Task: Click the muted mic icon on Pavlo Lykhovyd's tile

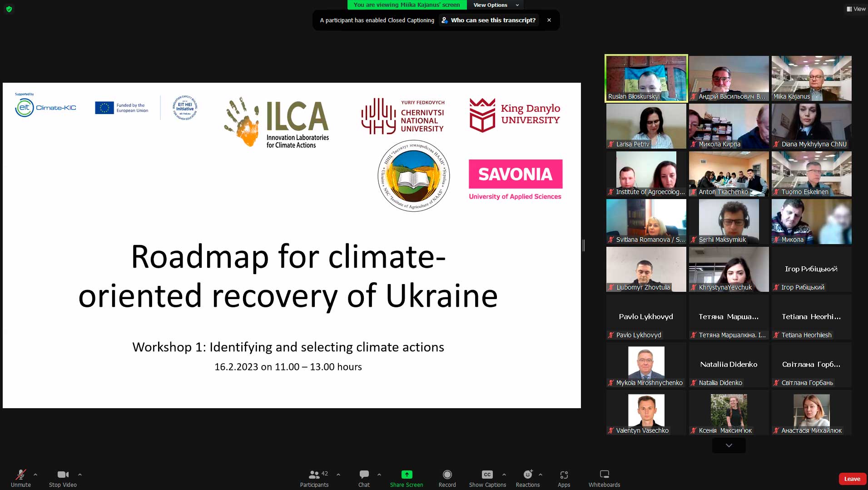Action: click(611, 335)
